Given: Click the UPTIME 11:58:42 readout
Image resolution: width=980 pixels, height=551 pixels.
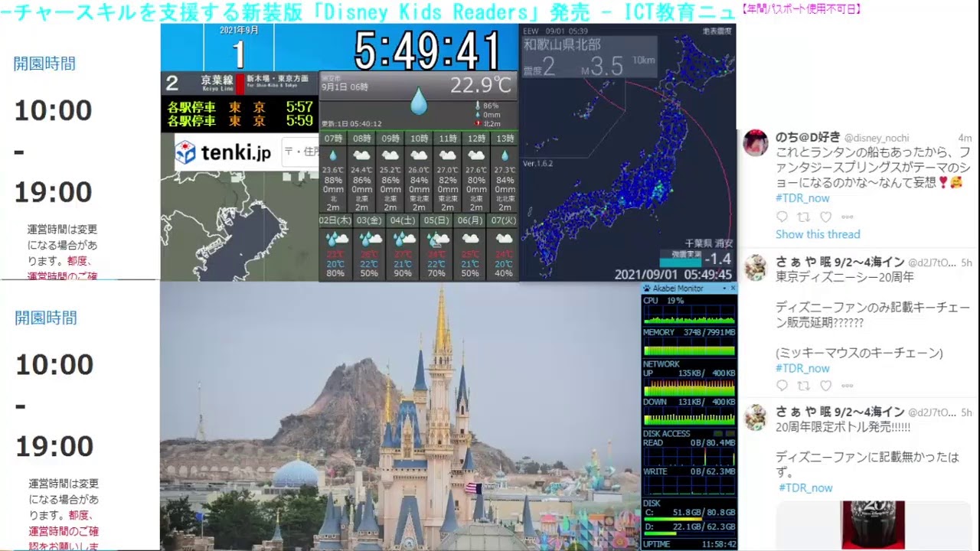Looking at the screenshot, I should 689,545.
